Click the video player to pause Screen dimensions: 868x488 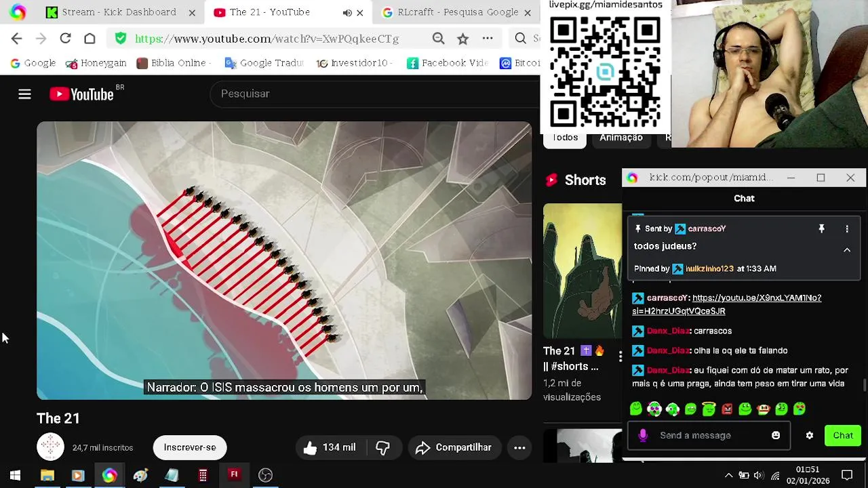tap(284, 260)
